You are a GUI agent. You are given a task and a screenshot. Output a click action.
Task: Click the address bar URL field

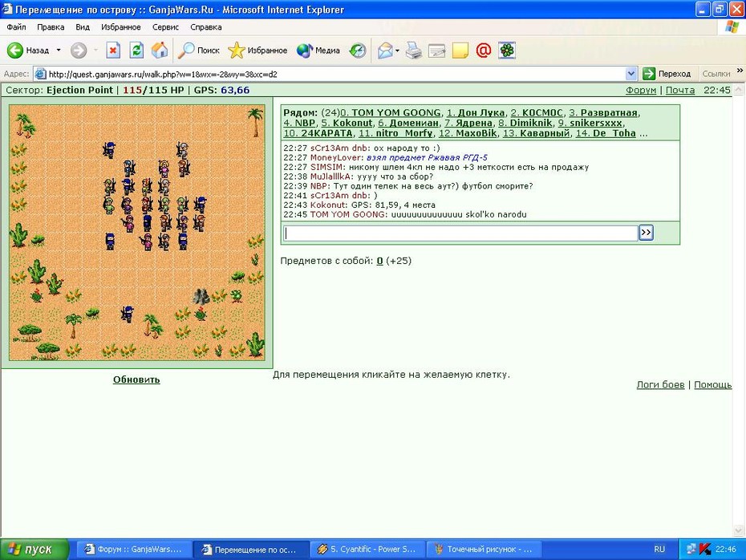tap(336, 74)
